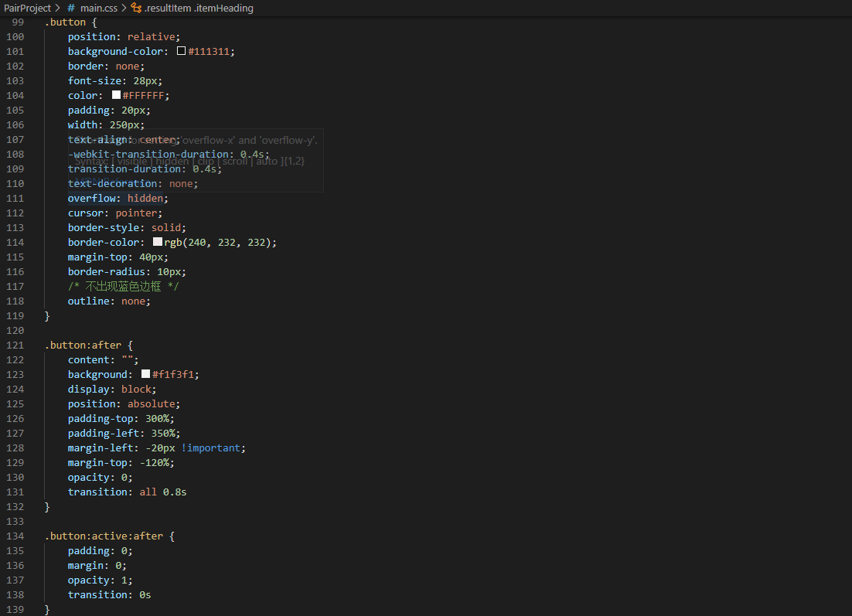Open color picker for #111311 swatch
Screen dimensions: 852x616
(182, 51)
